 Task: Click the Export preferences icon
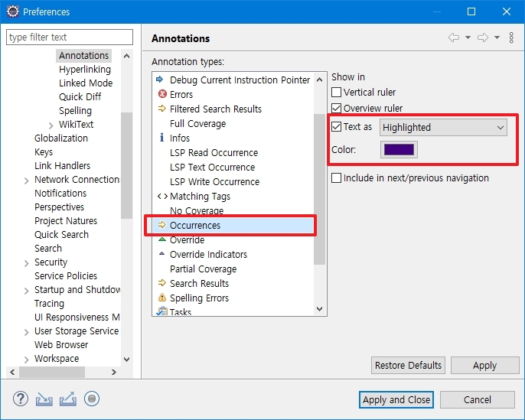click(68, 399)
